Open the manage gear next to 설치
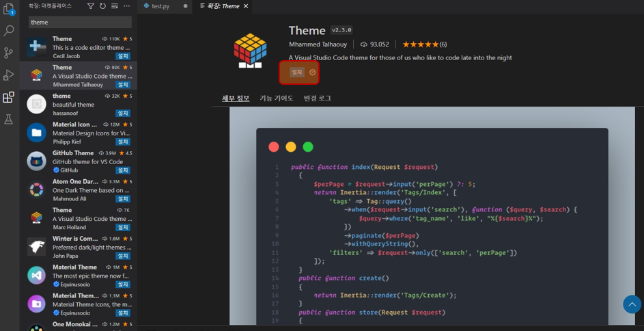The width and height of the screenshot is (644, 331). pyautogui.click(x=313, y=72)
